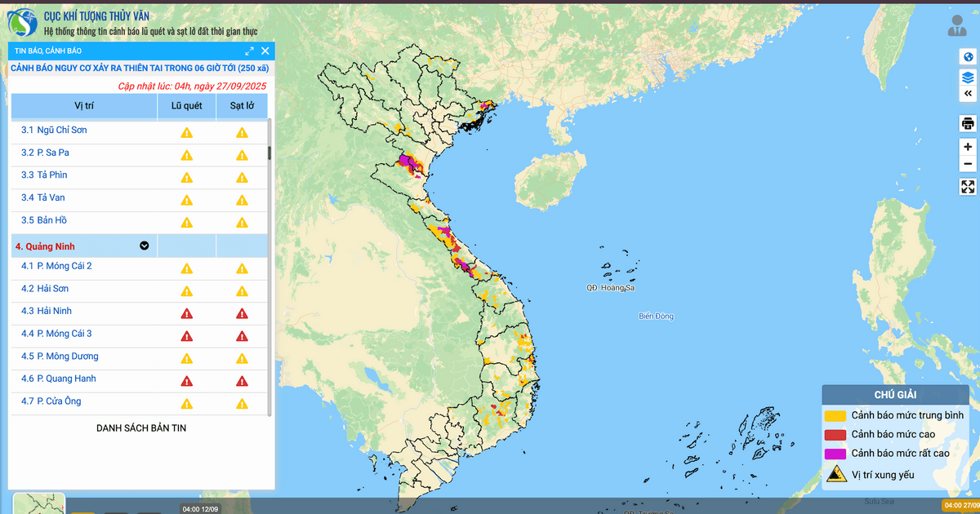The image size is (980, 514).
Task: Click red flash flood icon for P. Móng Cái 3
Action: pyautogui.click(x=187, y=336)
